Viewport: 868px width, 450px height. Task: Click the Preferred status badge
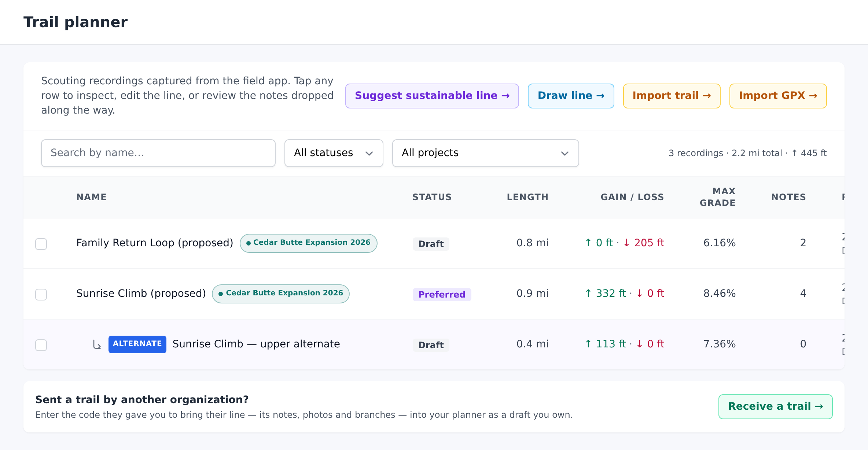coord(442,295)
